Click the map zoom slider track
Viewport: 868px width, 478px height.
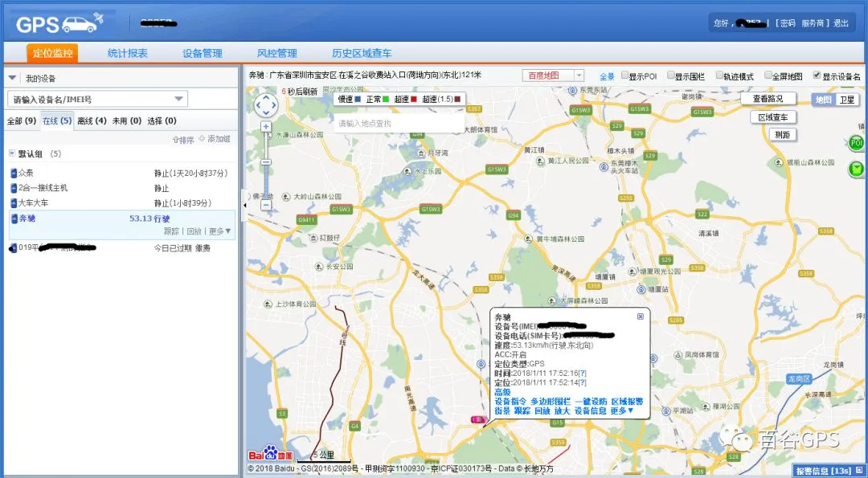point(266,166)
